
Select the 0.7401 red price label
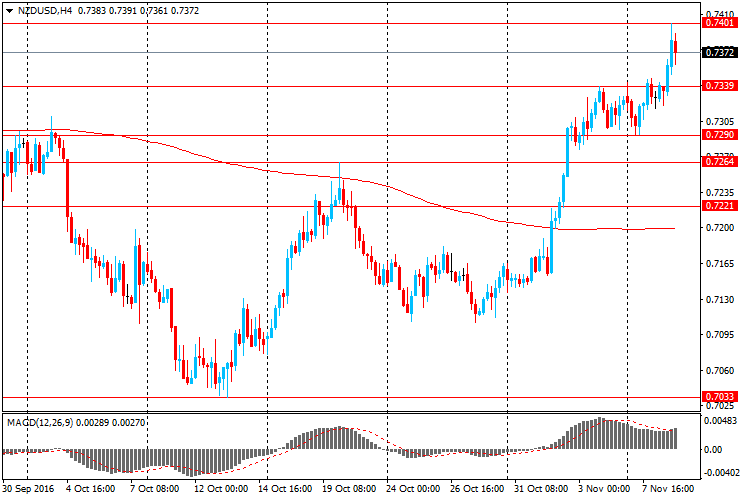[720, 23]
